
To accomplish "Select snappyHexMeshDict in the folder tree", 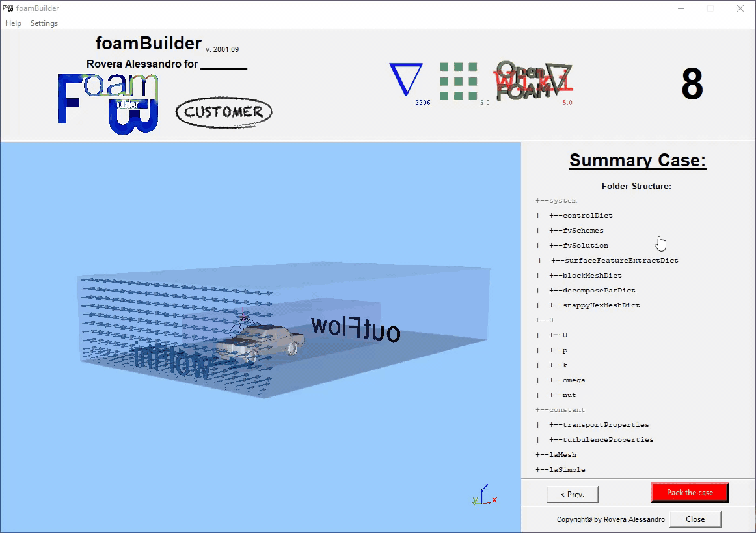I will click(595, 305).
